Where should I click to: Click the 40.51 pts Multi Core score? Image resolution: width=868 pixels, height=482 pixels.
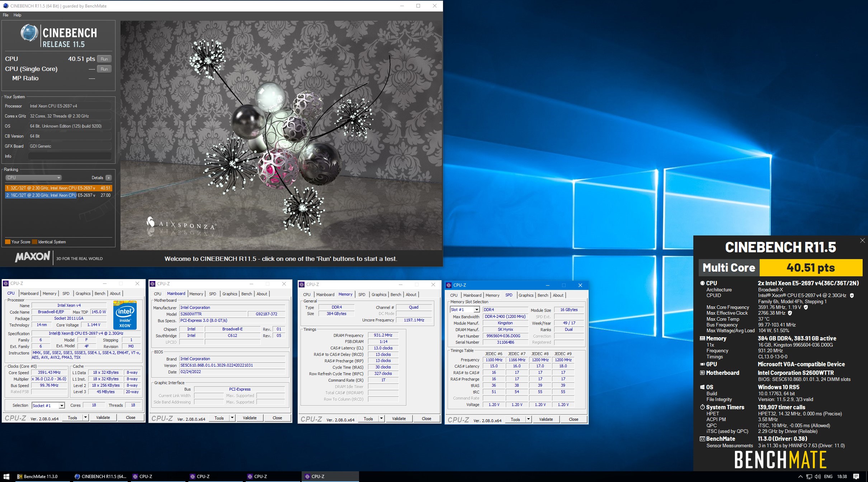click(811, 268)
